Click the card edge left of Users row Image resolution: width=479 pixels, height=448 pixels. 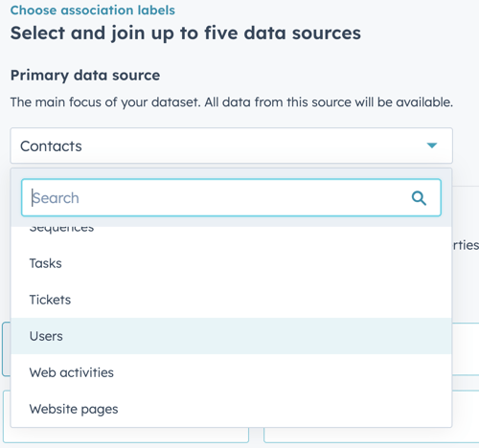(6, 349)
